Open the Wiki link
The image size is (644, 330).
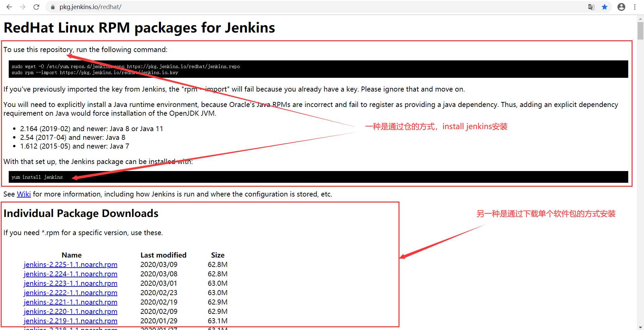(24, 194)
